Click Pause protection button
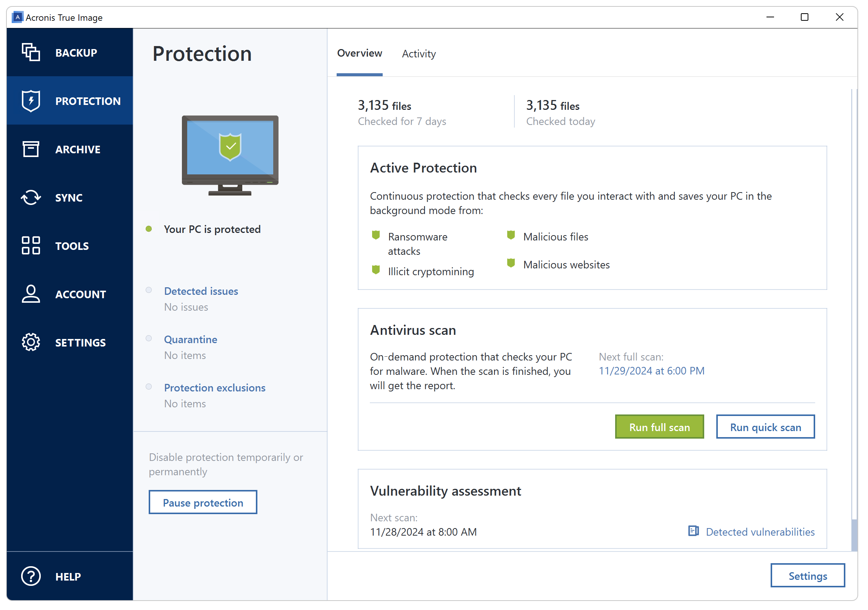Viewport: 868px width, 610px height. 203,502
